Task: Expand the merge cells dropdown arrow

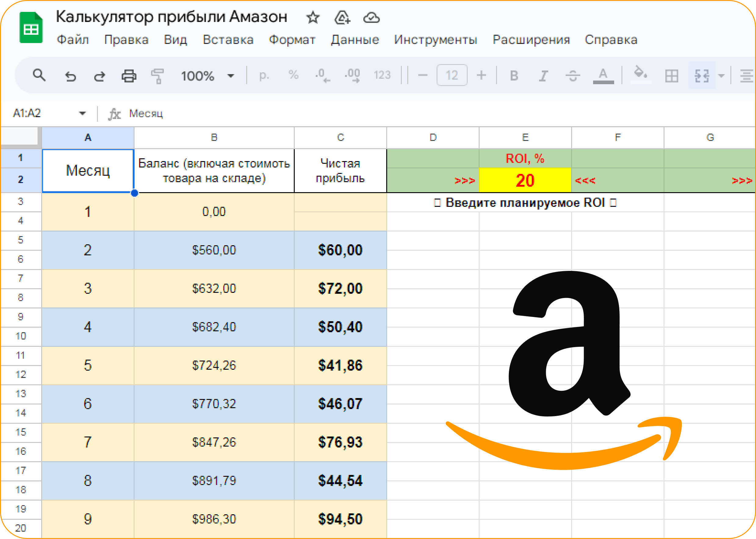Action: pos(721,76)
